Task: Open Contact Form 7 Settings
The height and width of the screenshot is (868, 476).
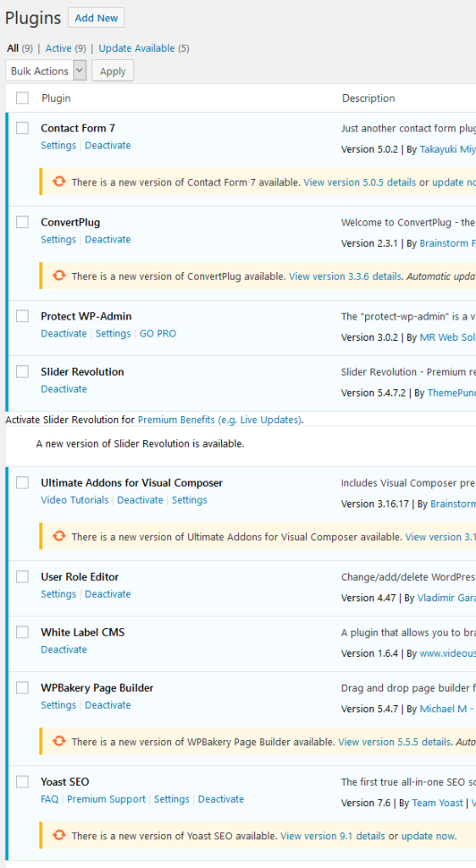Action: pyautogui.click(x=58, y=145)
